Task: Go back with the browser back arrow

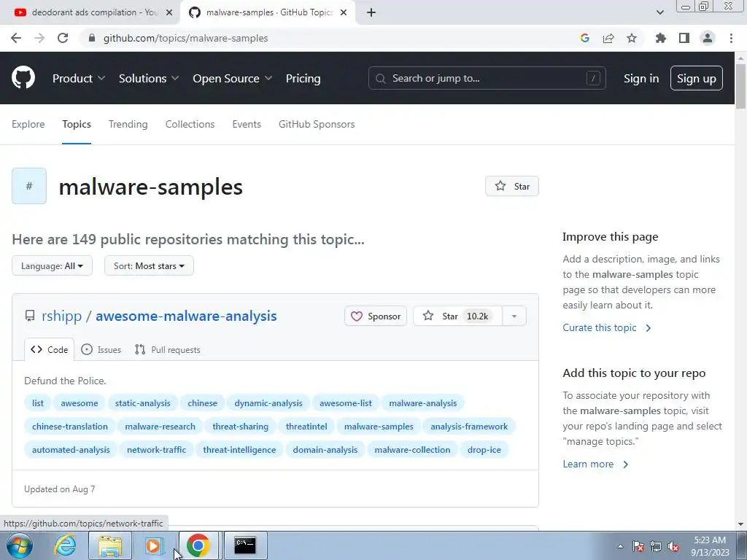Action: click(x=16, y=38)
